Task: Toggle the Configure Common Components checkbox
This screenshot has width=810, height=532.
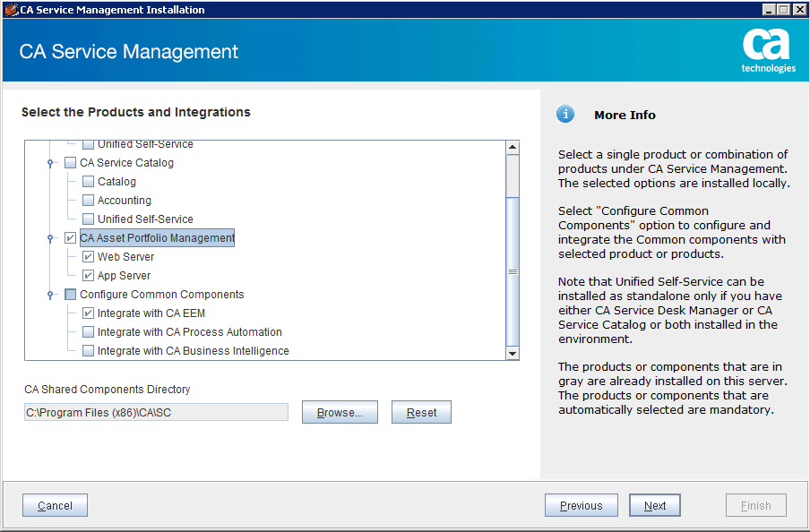Action: (70, 295)
